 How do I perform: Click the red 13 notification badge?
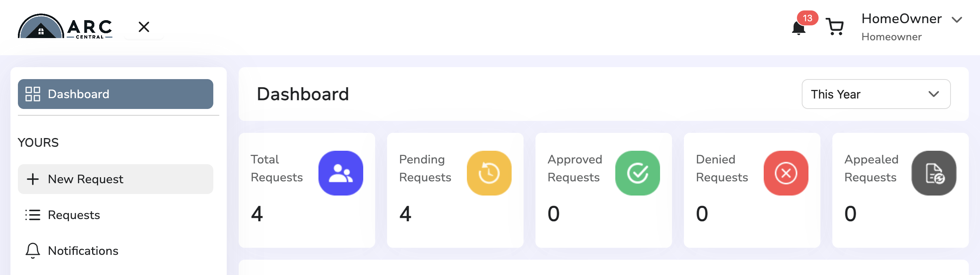(x=807, y=18)
